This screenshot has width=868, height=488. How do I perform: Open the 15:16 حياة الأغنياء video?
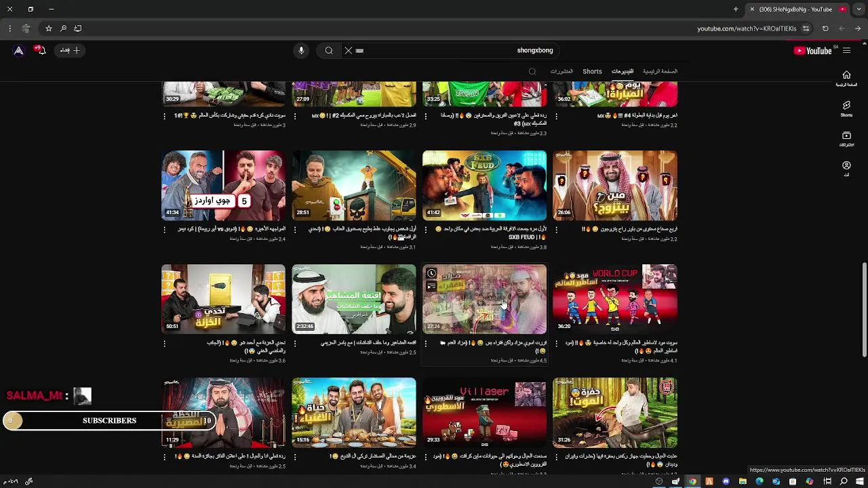[354, 412]
